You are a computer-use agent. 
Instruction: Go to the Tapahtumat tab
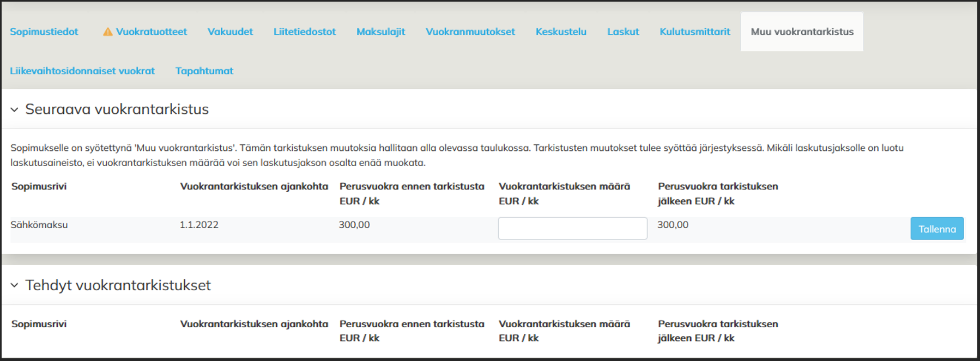coord(204,71)
